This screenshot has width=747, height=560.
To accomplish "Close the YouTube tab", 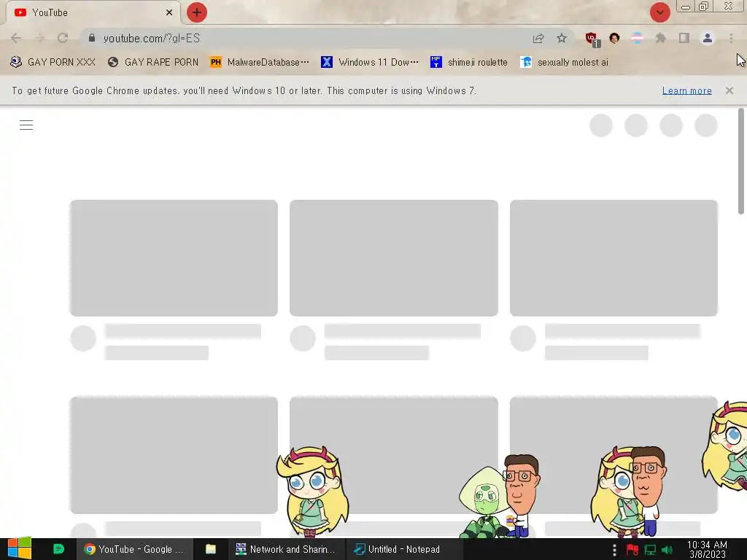I will (169, 12).
